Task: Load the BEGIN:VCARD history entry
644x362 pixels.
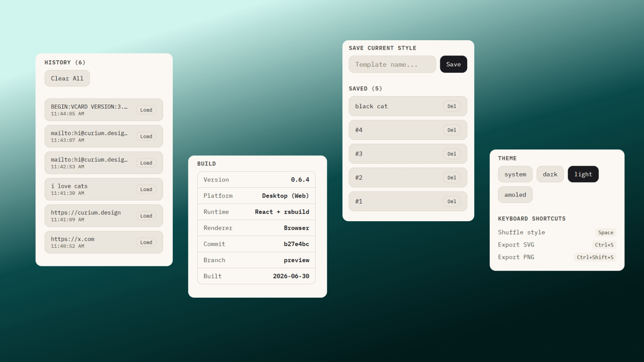Action: (x=146, y=110)
